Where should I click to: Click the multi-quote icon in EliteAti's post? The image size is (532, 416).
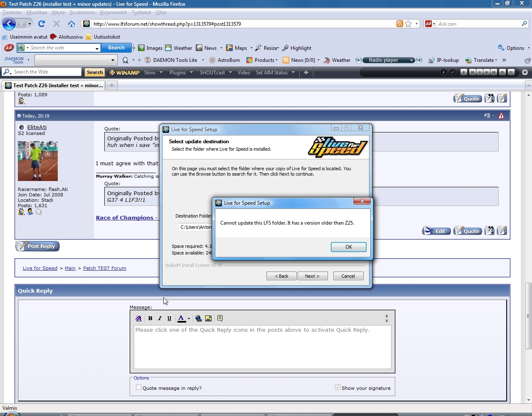pos(490,230)
